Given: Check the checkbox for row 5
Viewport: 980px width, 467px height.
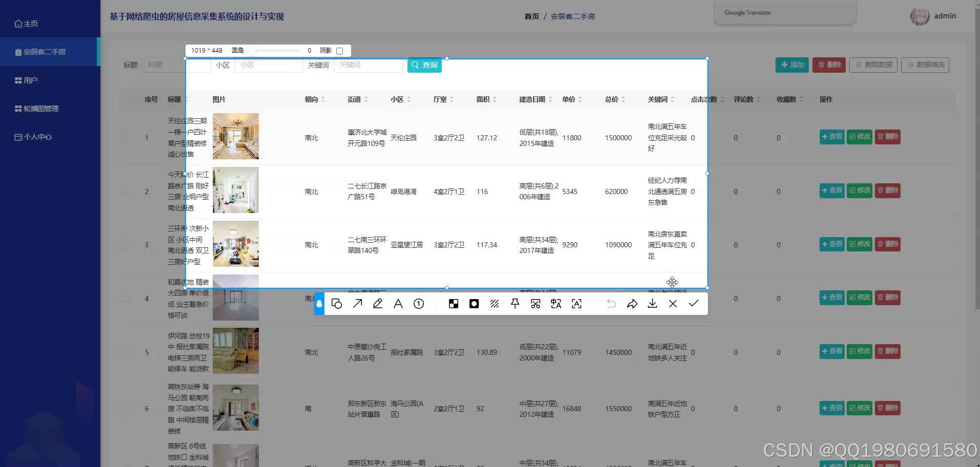Looking at the screenshot, I should [x=125, y=352].
